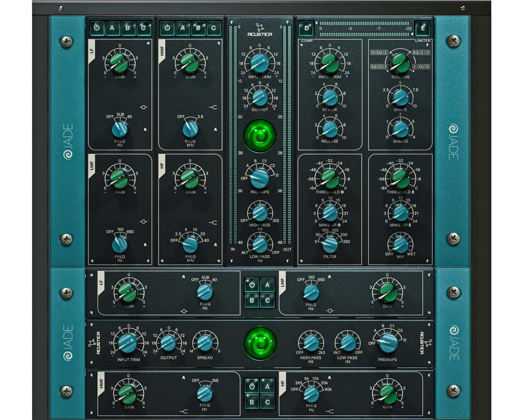Click the green smiley lamp between the meters
Screen dimensions: 526x420
[x=260, y=134]
